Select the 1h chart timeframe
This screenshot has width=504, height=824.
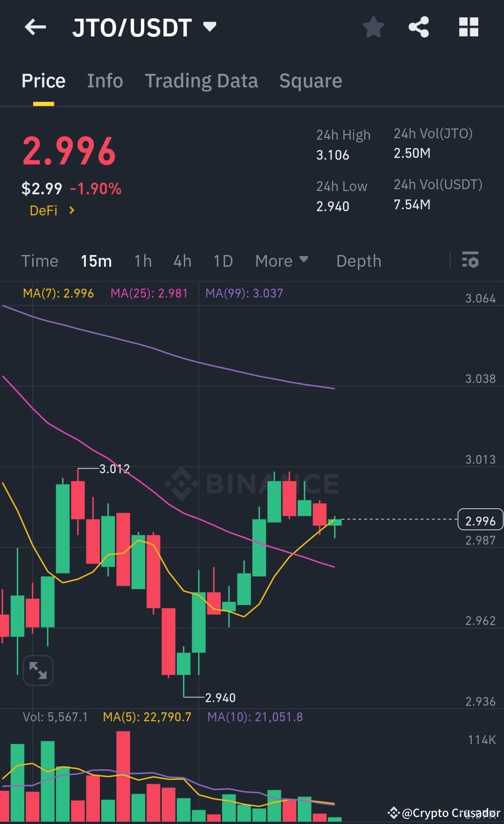tap(142, 261)
